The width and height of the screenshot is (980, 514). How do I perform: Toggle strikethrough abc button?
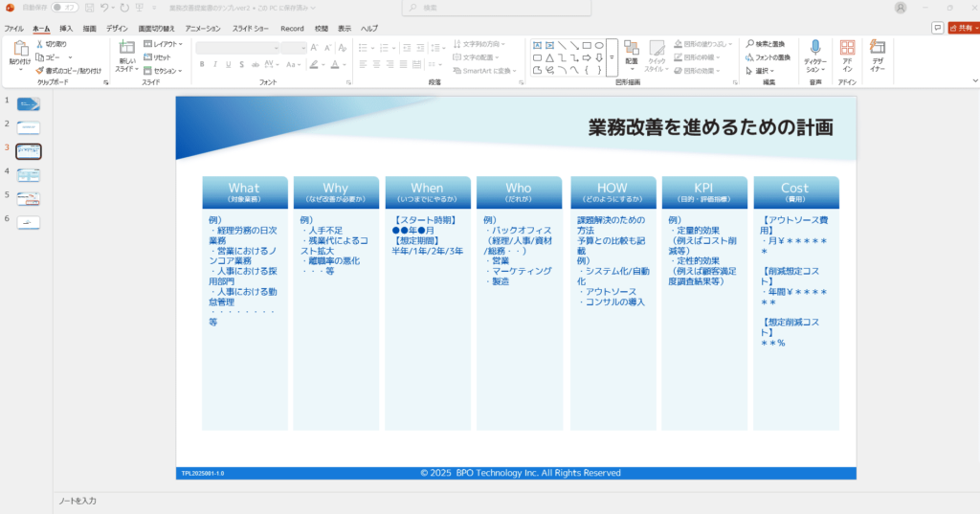click(255, 64)
